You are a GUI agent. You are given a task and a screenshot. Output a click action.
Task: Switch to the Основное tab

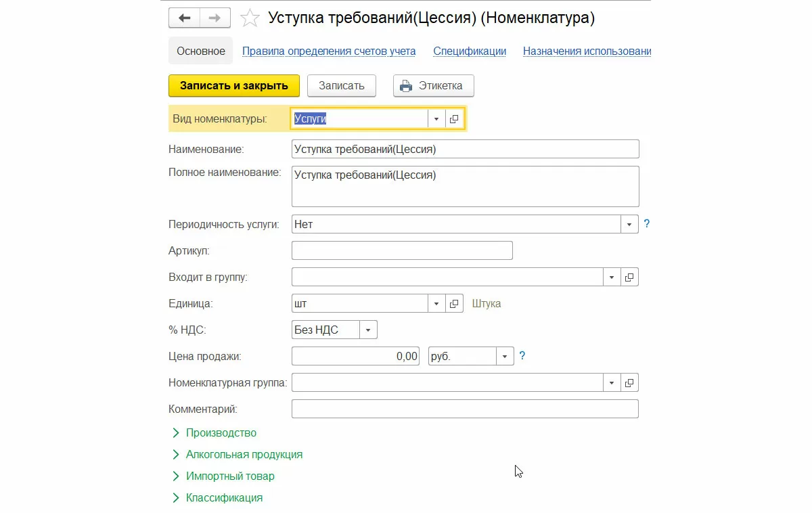[201, 51]
